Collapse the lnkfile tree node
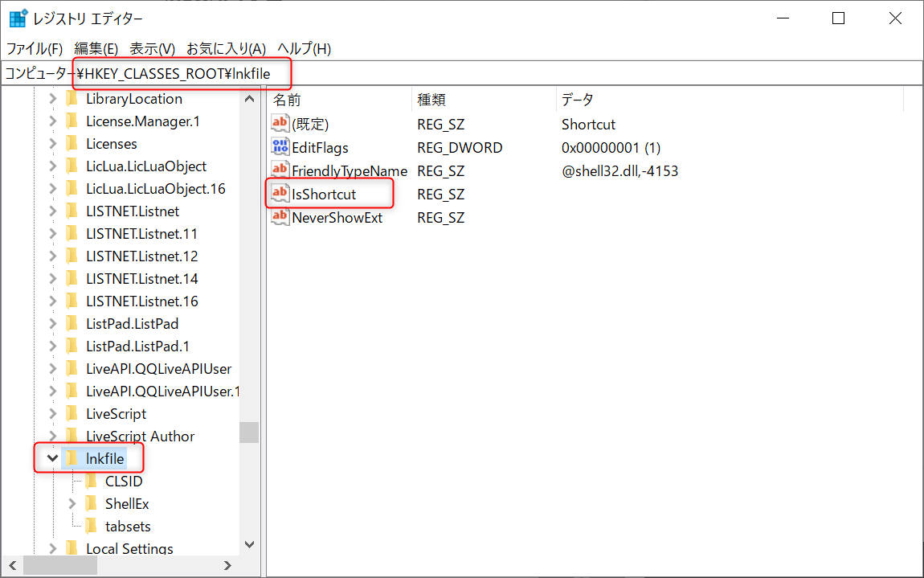This screenshot has height=578, width=924. tap(52, 458)
